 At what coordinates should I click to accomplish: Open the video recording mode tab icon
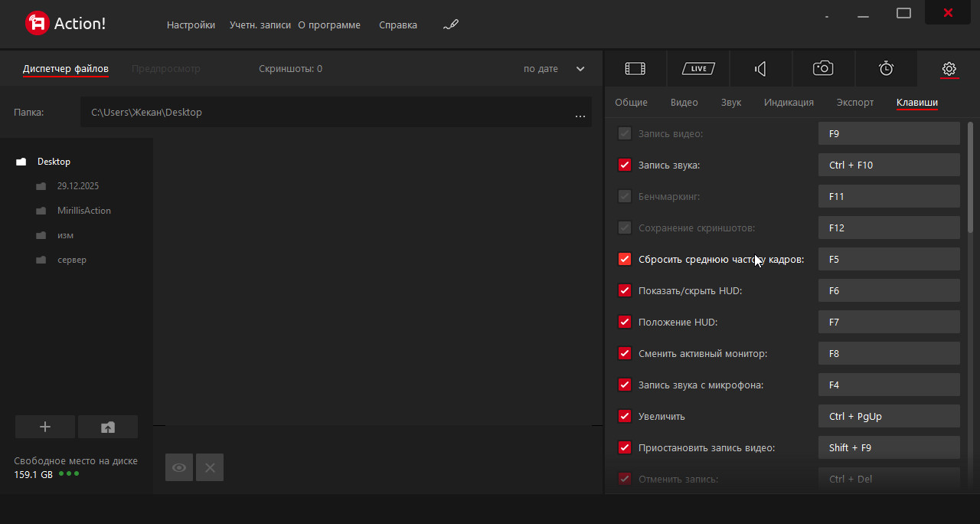[635, 69]
